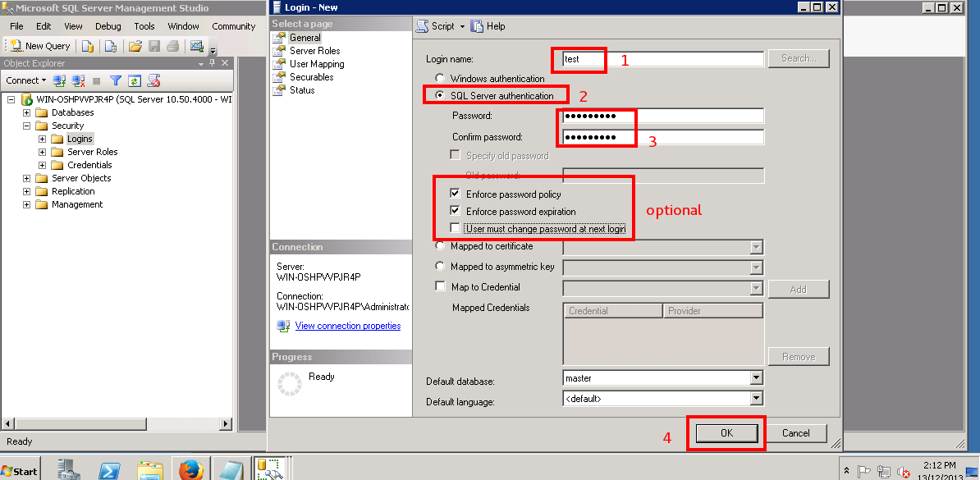
Task: Expand the Databases folder
Action: point(26,112)
